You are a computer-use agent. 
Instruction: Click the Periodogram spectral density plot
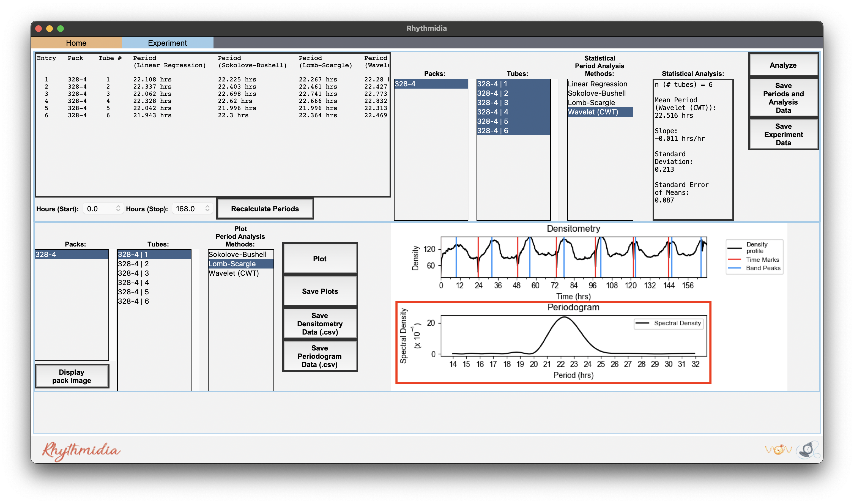[x=574, y=336]
